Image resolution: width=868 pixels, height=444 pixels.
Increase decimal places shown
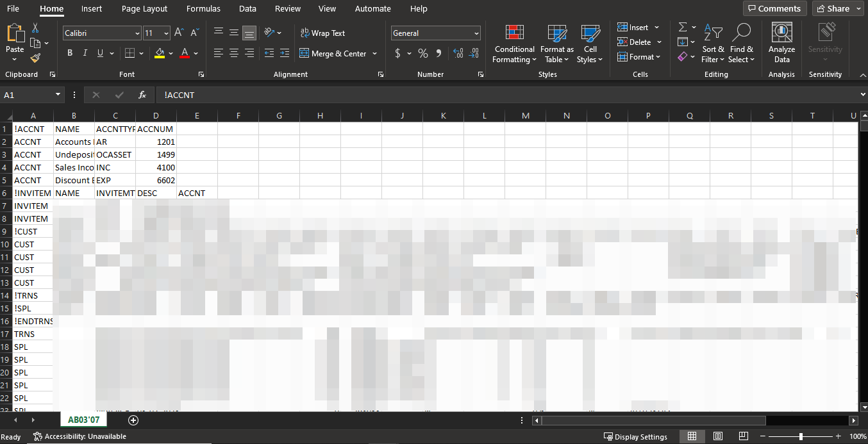point(458,53)
